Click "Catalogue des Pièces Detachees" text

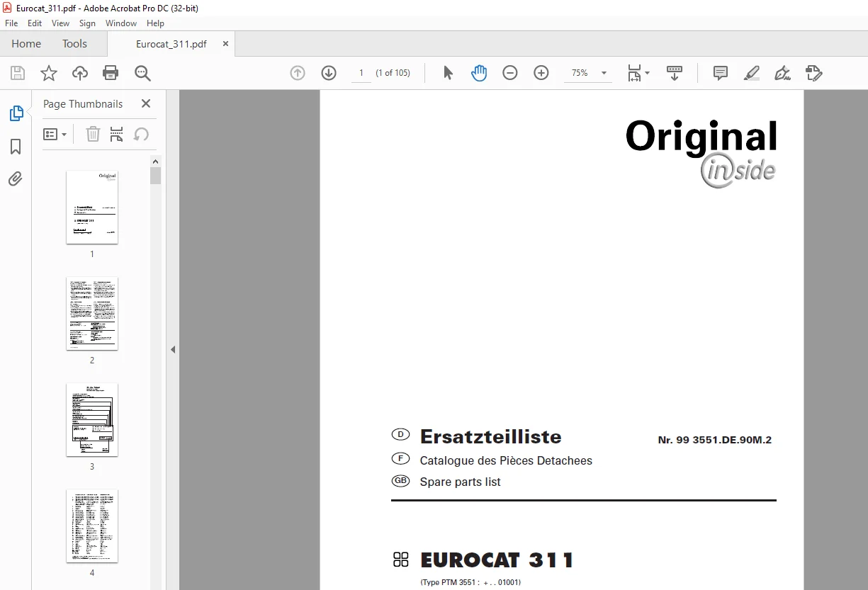[506, 460]
